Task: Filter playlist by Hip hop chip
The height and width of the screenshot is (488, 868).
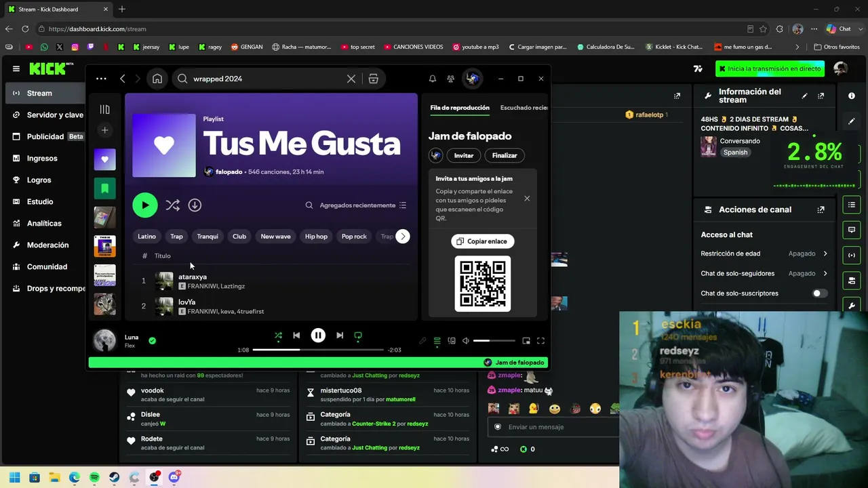Action: 316,237
